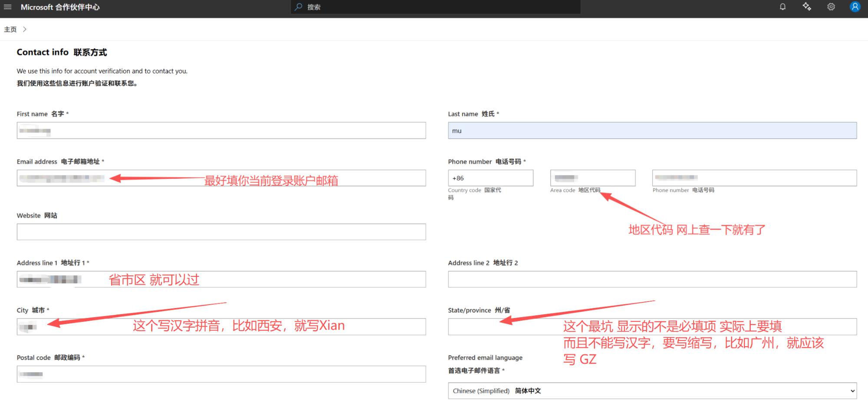Click the Website input field

pos(221,232)
